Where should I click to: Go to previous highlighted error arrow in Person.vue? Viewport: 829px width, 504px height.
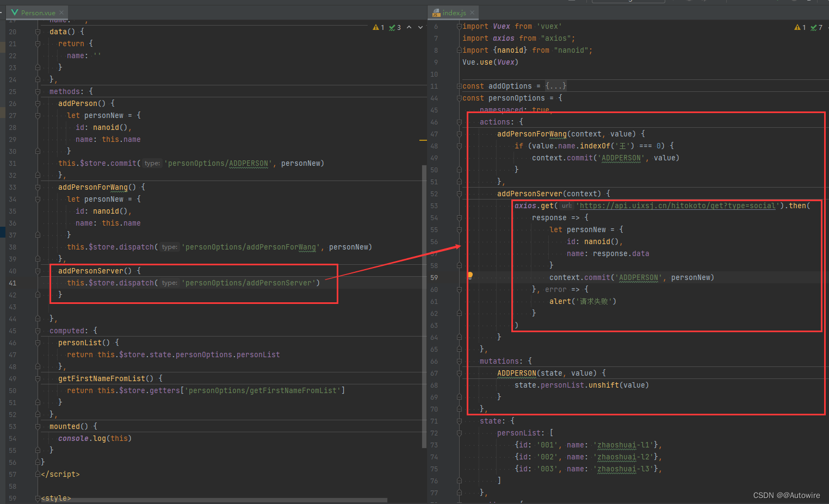409,27
